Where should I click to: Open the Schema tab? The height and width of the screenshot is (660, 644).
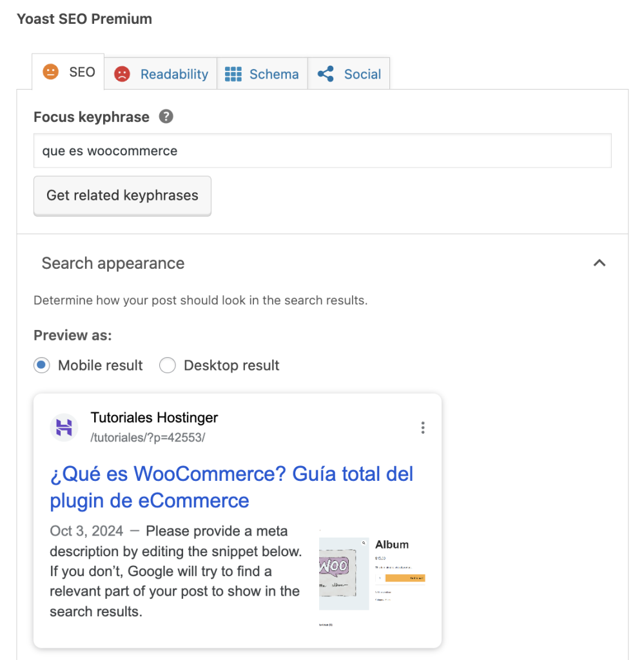click(275, 73)
